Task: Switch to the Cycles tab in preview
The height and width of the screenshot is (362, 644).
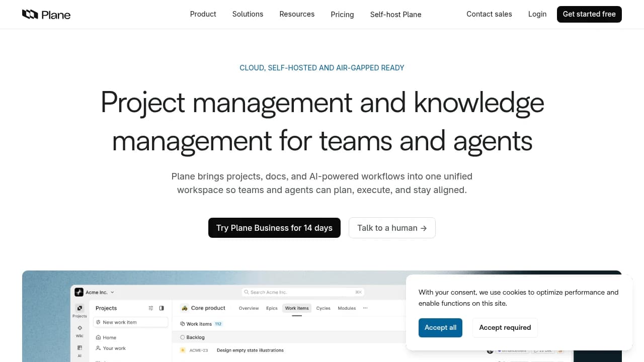Action: 323,308
